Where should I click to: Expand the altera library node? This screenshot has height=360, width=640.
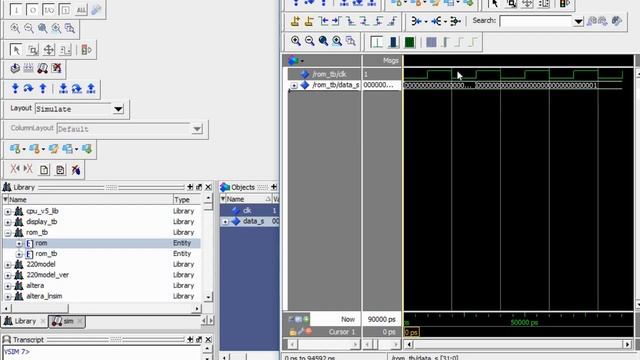click(8, 286)
